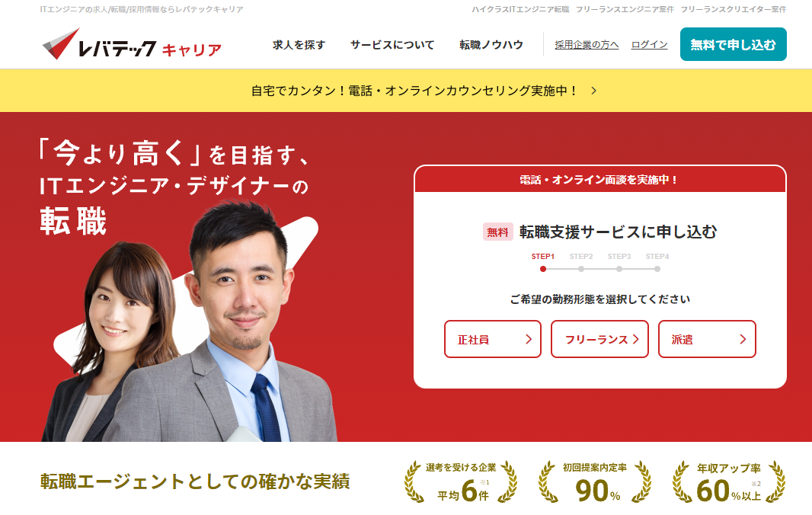
Task: Select the フリーランス employment option
Action: click(599, 340)
